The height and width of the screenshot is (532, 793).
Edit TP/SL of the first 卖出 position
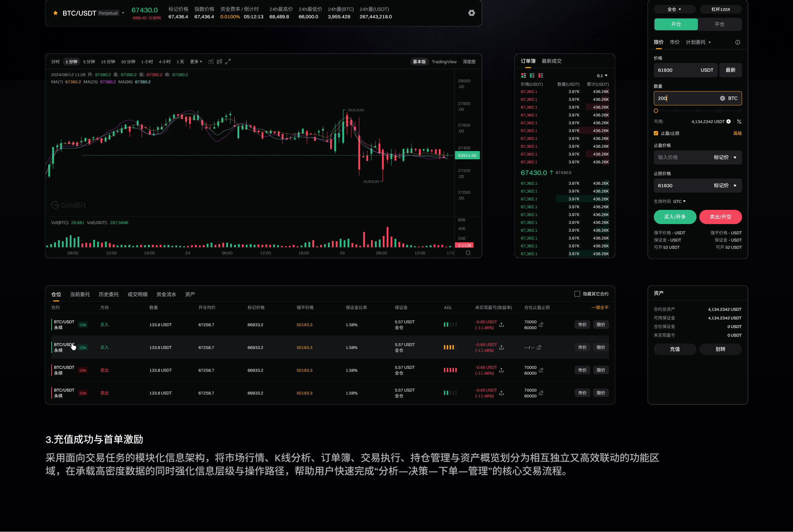tap(541, 370)
